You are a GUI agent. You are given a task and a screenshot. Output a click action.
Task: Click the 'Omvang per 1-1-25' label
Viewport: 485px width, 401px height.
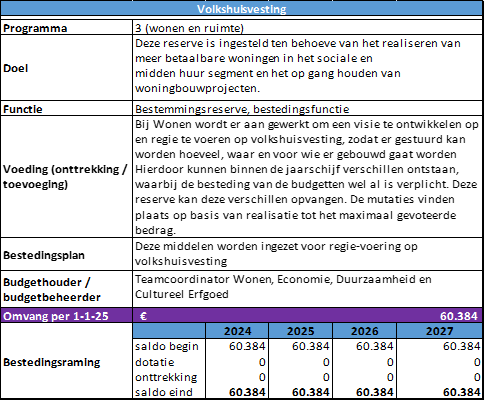pos(56,316)
